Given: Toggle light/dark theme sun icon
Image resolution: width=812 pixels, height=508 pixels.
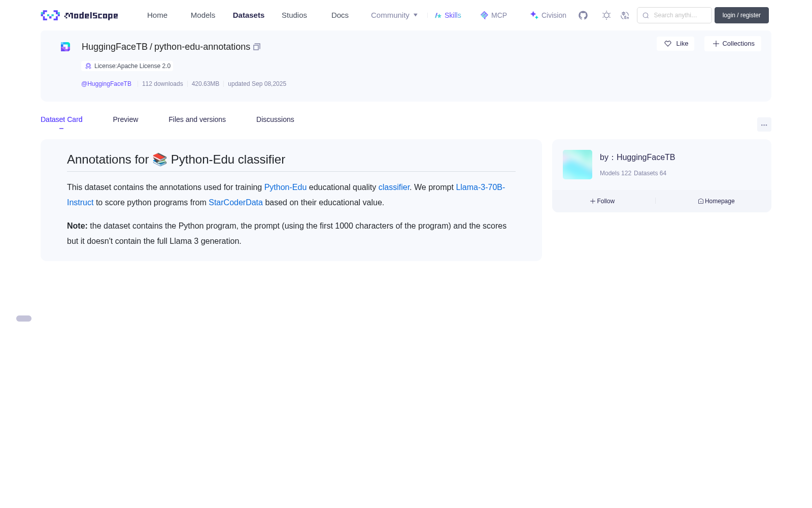Looking at the screenshot, I should pyautogui.click(x=606, y=15).
